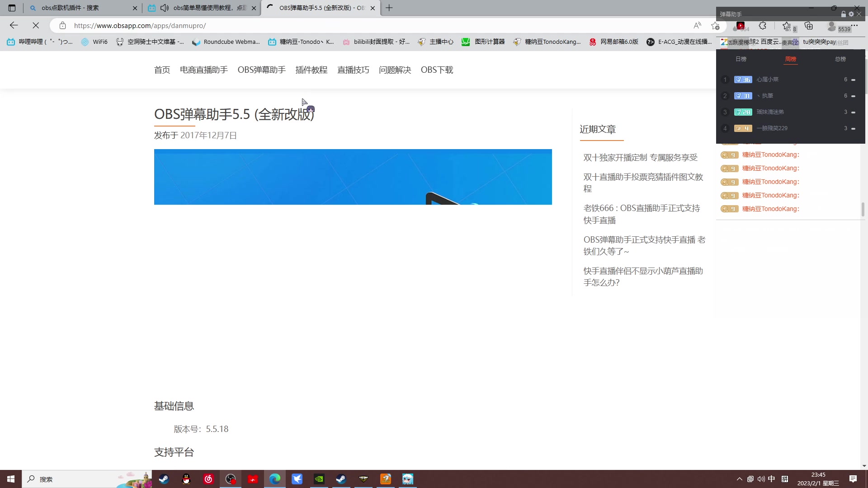Open the E-ACG bookmark
868x488 pixels.
point(679,42)
